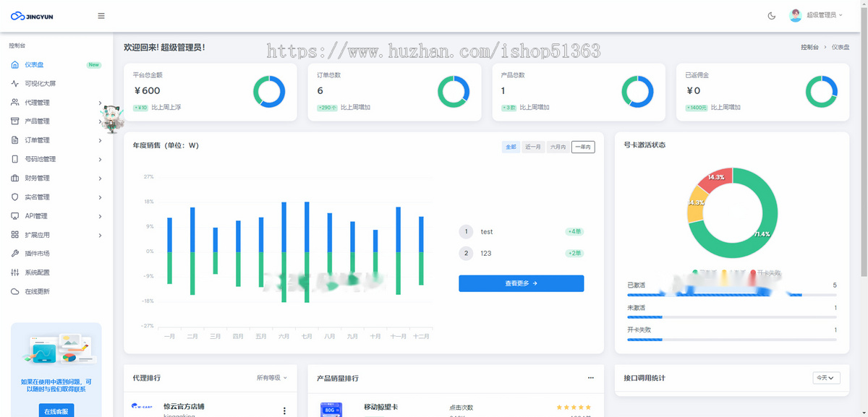The width and height of the screenshot is (868, 417).
Task: Select the 六月内 sales filter
Action: tap(558, 147)
